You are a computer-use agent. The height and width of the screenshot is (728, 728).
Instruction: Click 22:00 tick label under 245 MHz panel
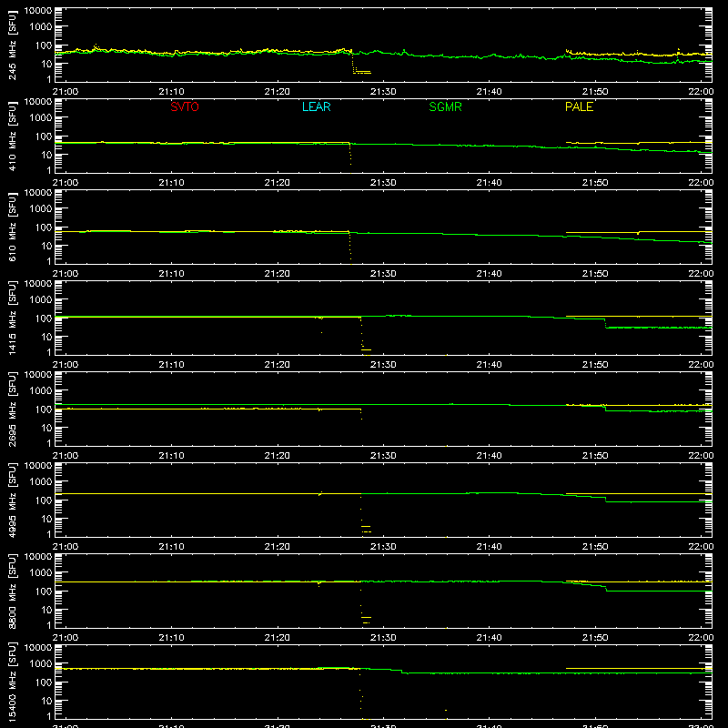(x=701, y=92)
